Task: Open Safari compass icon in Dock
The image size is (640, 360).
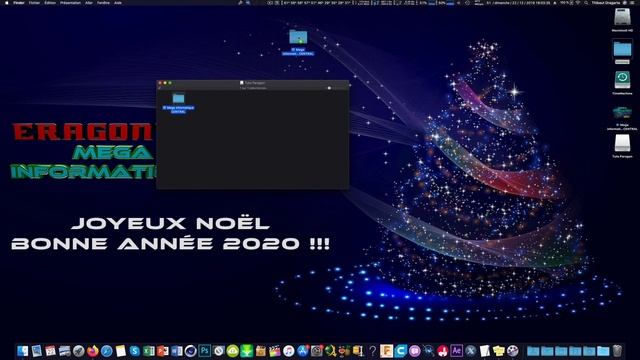Action: 107,351
